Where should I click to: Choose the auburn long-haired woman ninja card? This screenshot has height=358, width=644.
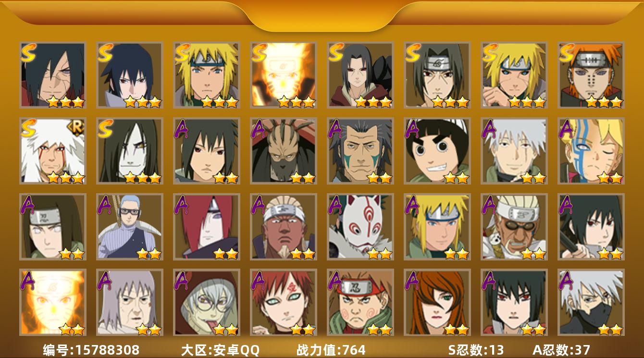coord(437,303)
